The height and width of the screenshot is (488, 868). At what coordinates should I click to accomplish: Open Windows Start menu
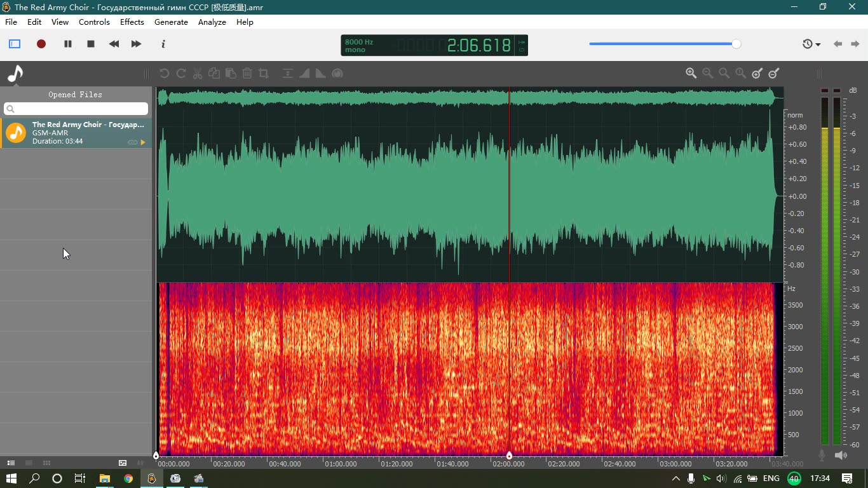click(x=11, y=478)
